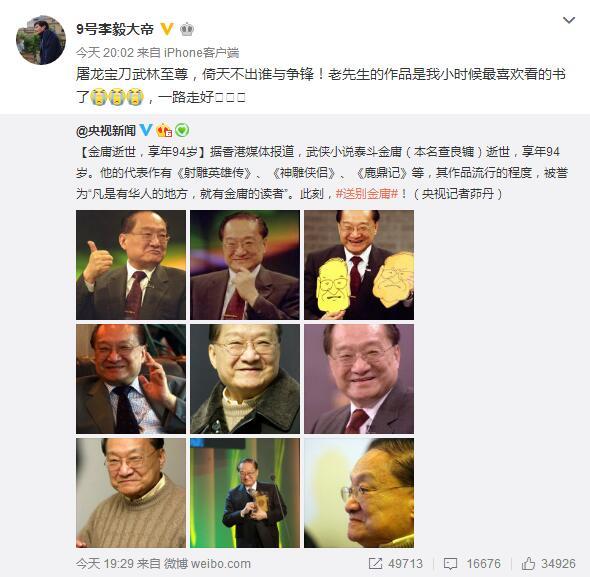This screenshot has width=590, height=577.
Task: Open the photo of the man in the beige sweater
Action: [131, 493]
